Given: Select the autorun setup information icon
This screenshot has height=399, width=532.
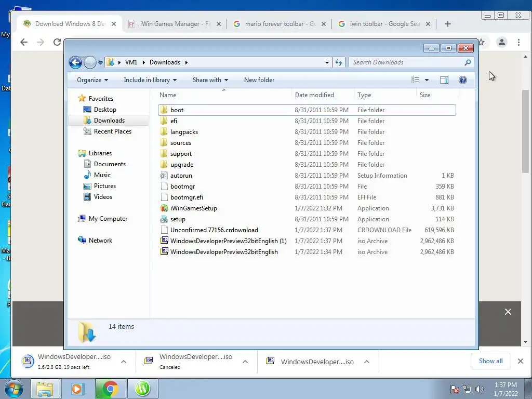Looking at the screenshot, I should [164, 176].
